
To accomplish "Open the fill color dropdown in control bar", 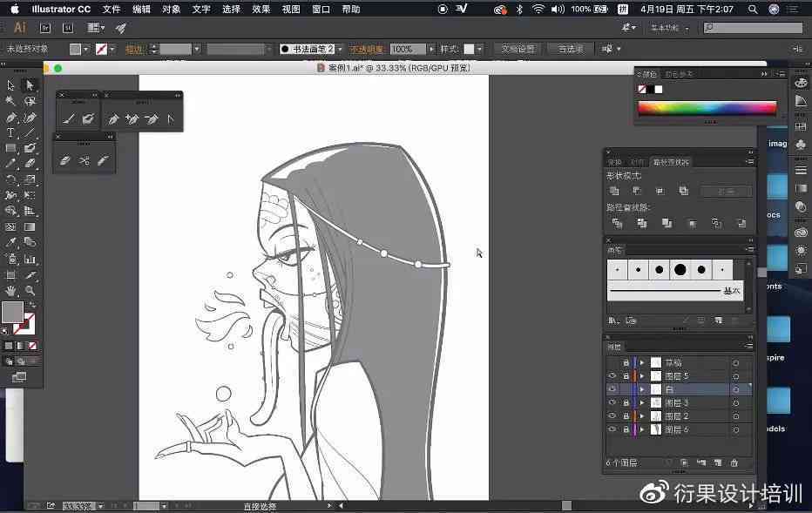I will point(86,49).
